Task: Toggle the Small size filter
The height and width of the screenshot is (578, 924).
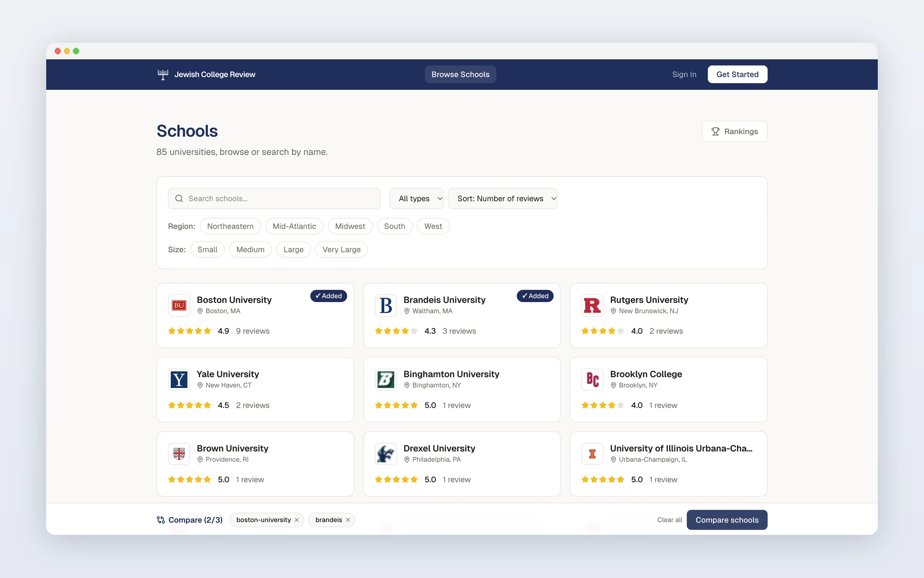Action: click(x=208, y=249)
